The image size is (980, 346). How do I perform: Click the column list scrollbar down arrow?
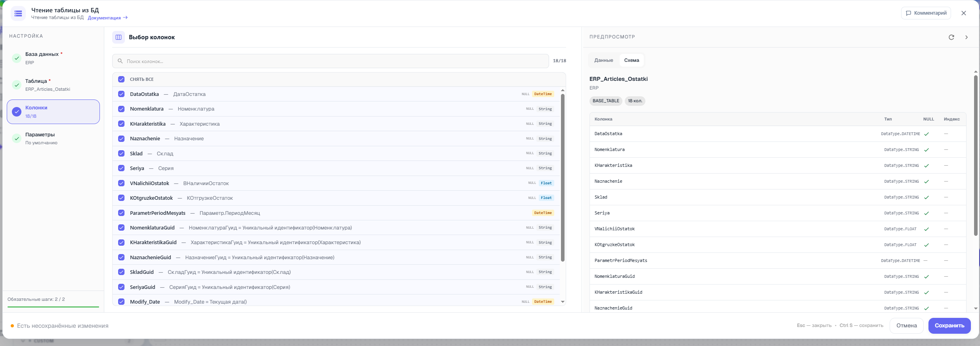pos(563,302)
